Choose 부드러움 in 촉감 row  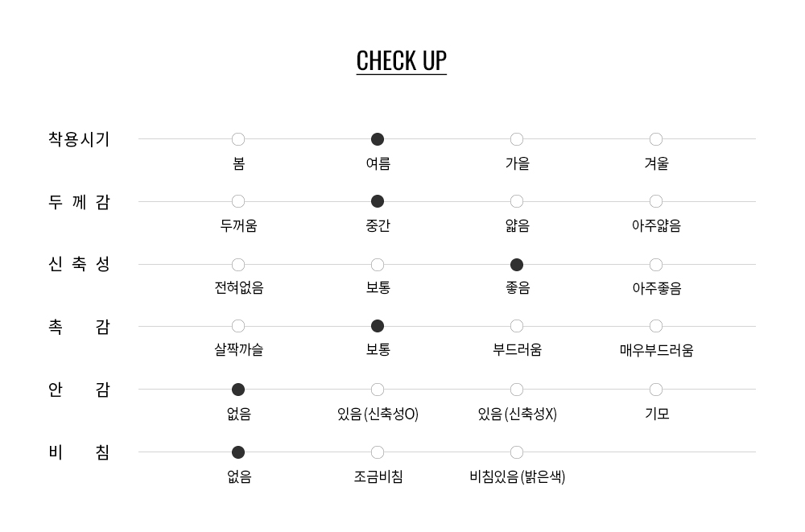click(x=517, y=326)
